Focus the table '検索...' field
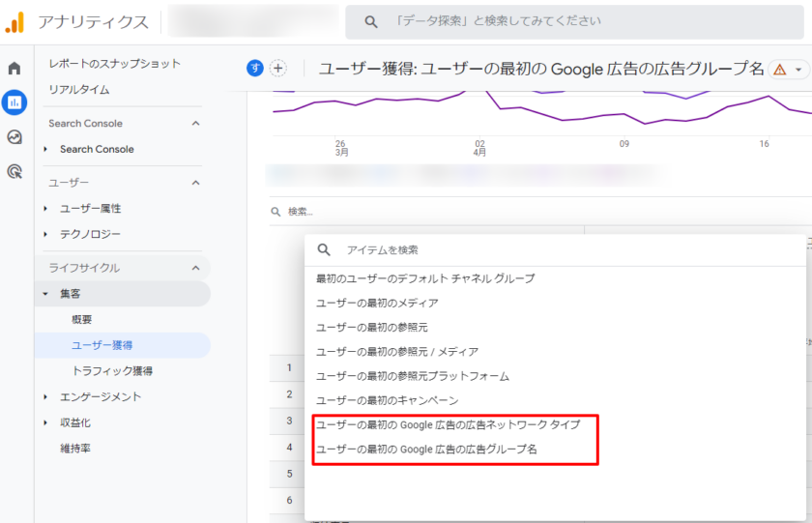812x523 pixels. tap(540, 212)
